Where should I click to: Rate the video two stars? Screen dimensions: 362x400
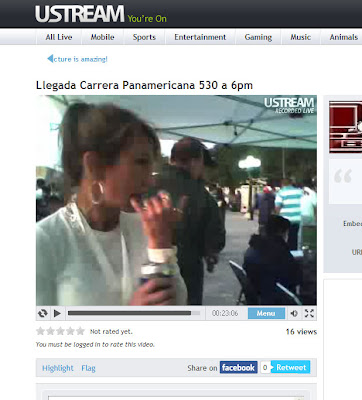50,331
